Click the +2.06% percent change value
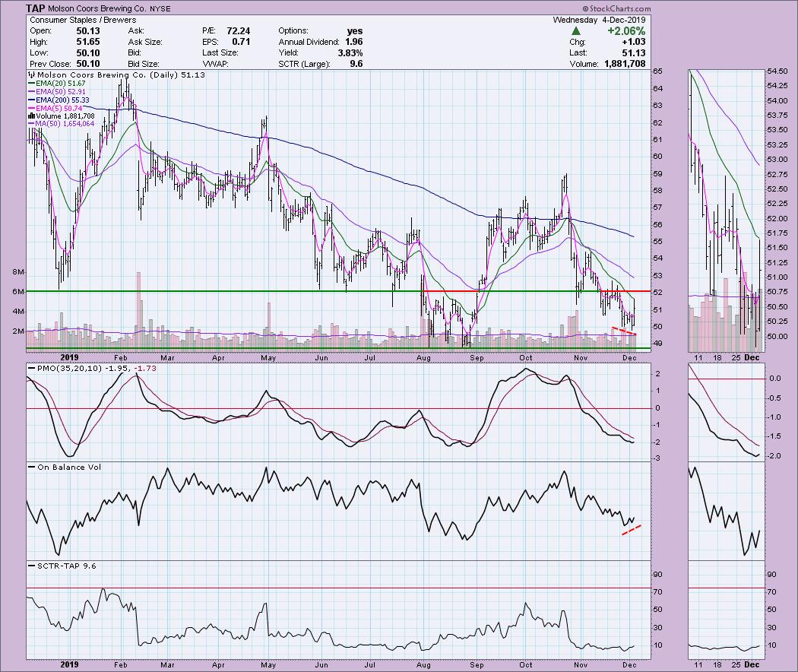This screenshot has width=798, height=672. pos(626,31)
